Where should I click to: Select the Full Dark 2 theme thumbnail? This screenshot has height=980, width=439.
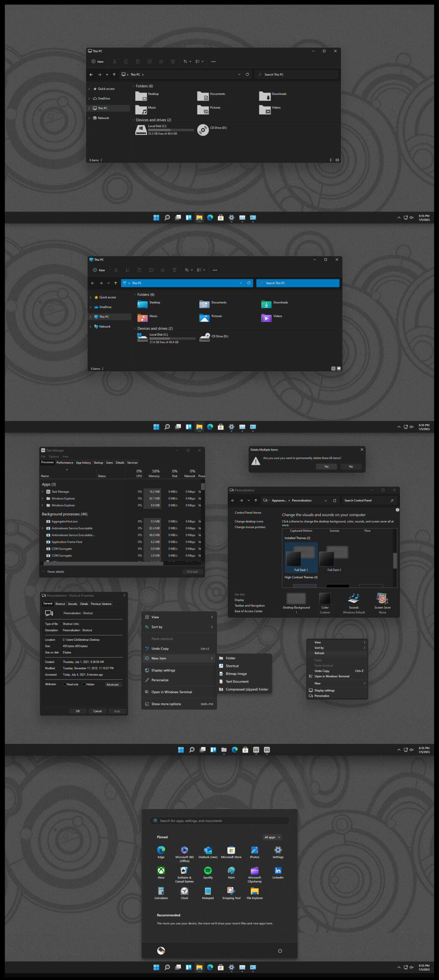point(334,557)
